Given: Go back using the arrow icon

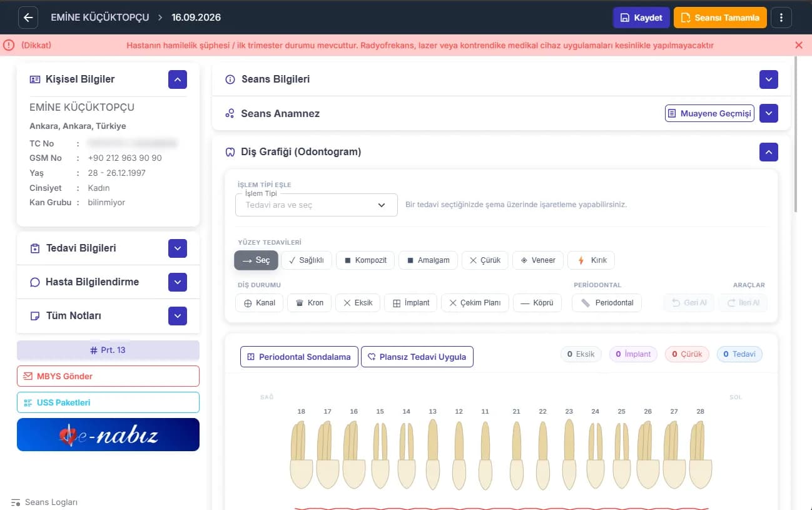Looking at the screenshot, I should (x=28, y=18).
